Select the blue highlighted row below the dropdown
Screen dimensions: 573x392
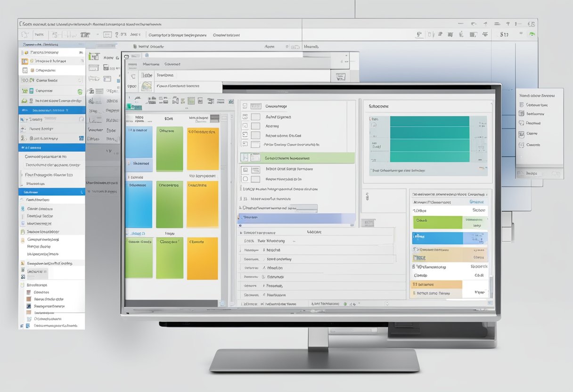point(296,218)
